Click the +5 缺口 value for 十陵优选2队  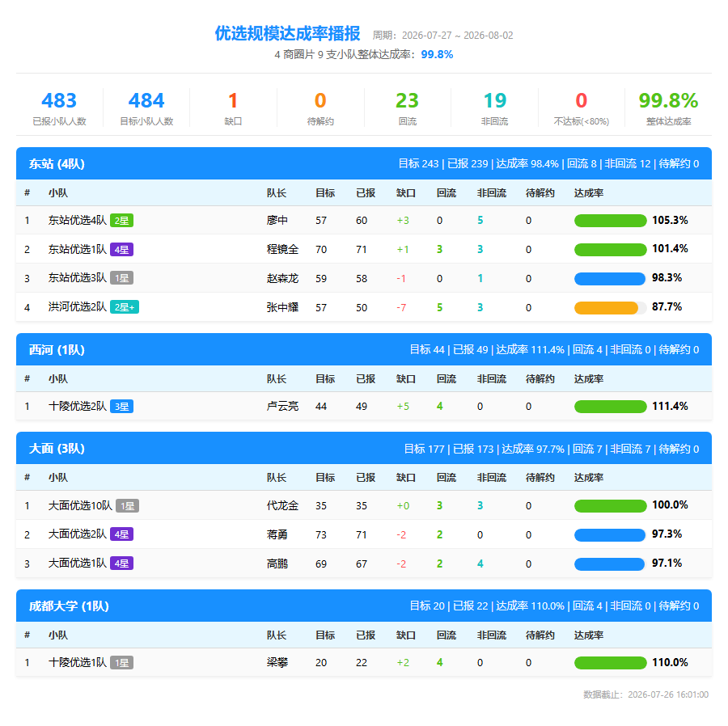click(403, 407)
